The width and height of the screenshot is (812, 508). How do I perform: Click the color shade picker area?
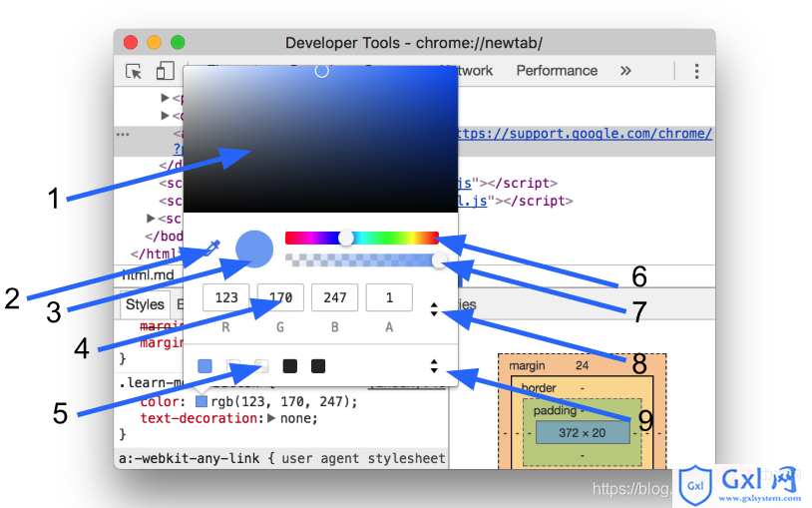click(320, 139)
